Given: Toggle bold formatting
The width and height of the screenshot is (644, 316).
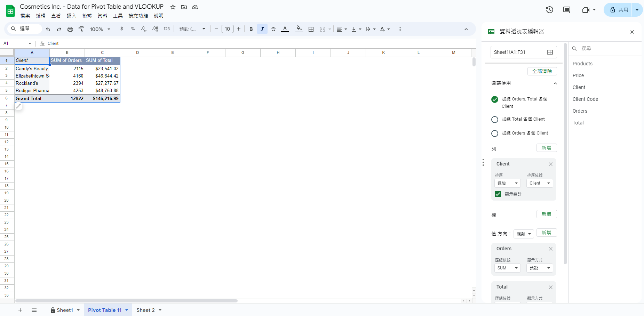Looking at the screenshot, I should (x=251, y=29).
